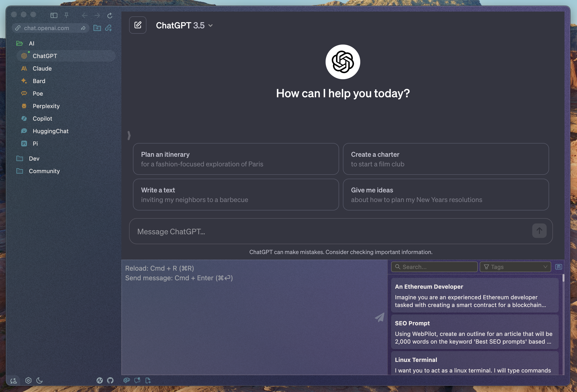The width and height of the screenshot is (577, 392).
Task: Click the Plan an itinerary suggestion card
Action: pyautogui.click(x=235, y=159)
